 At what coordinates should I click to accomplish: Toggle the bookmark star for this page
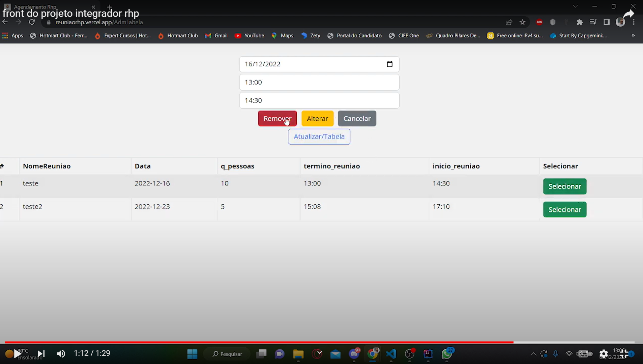(522, 22)
